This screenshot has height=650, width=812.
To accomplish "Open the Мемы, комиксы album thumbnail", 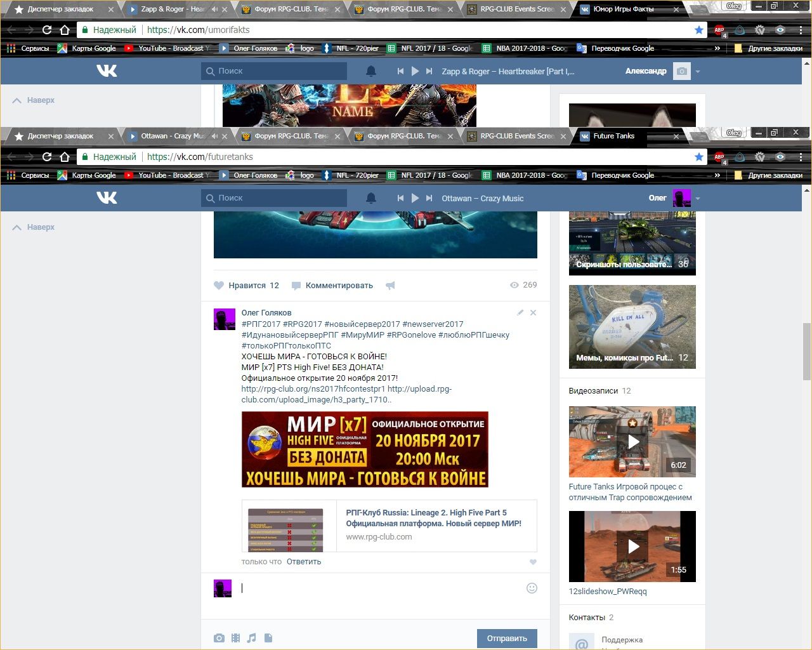I will [632, 327].
